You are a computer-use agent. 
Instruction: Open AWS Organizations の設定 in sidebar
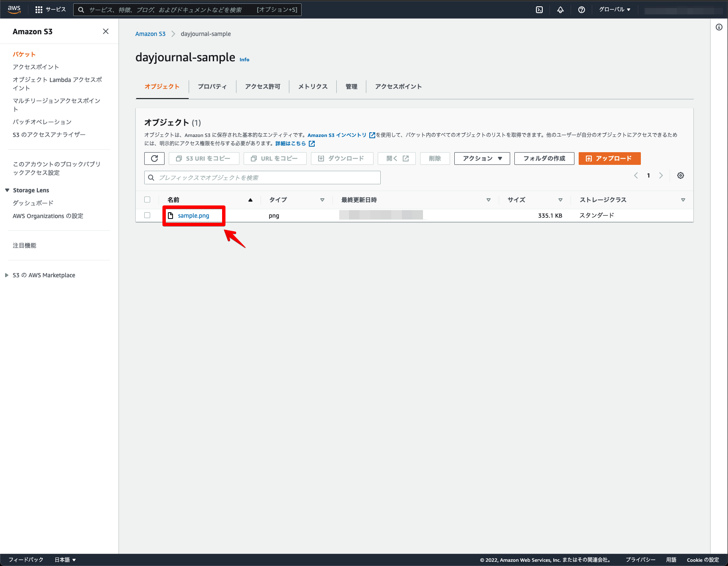click(48, 216)
